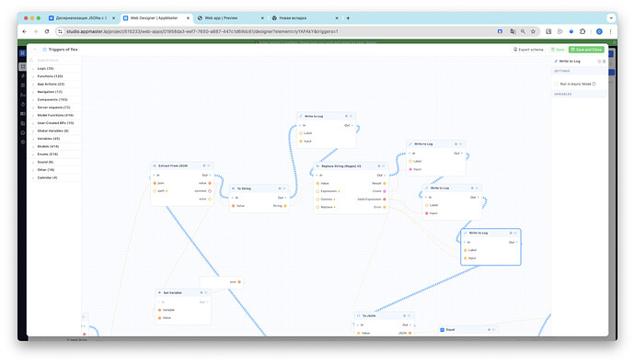
Task: Expand the Functions block category
Action: click(54, 76)
